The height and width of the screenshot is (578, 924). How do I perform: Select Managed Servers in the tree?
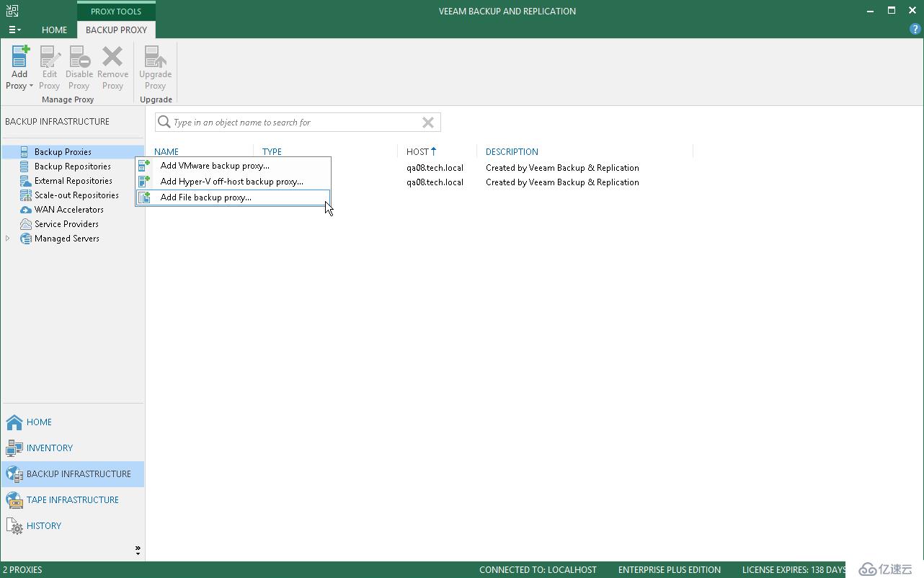[67, 239]
